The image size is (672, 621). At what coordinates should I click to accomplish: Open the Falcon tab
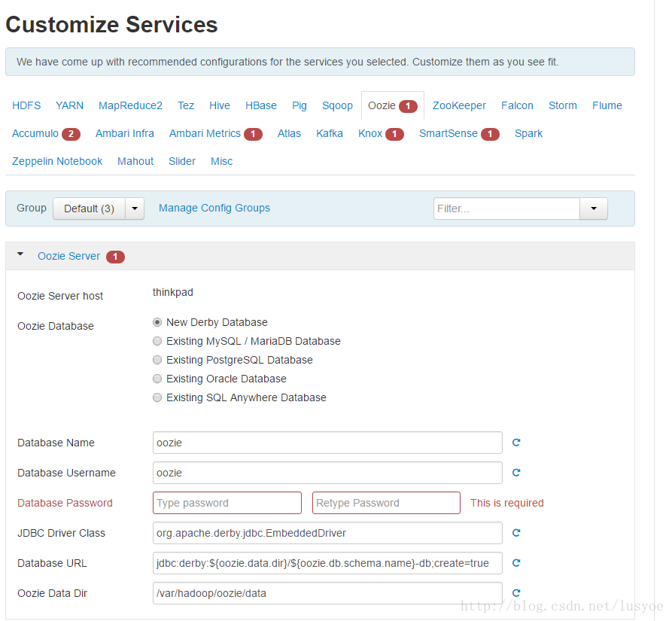point(517,105)
